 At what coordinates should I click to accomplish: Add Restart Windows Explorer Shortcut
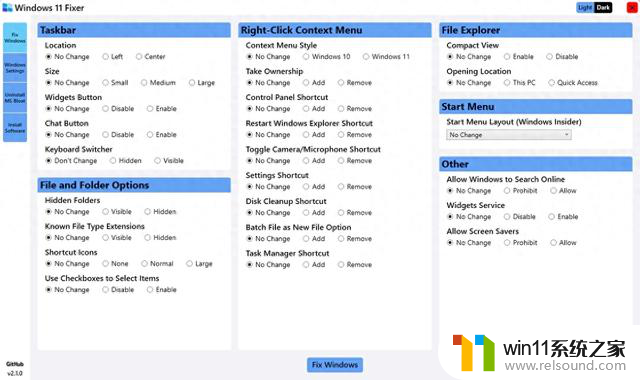[314, 134]
